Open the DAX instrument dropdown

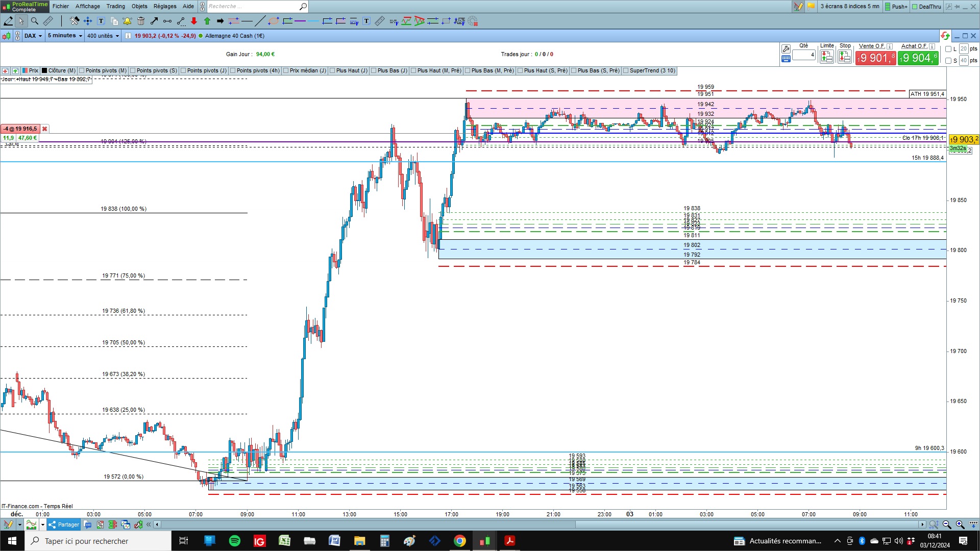[x=33, y=36]
